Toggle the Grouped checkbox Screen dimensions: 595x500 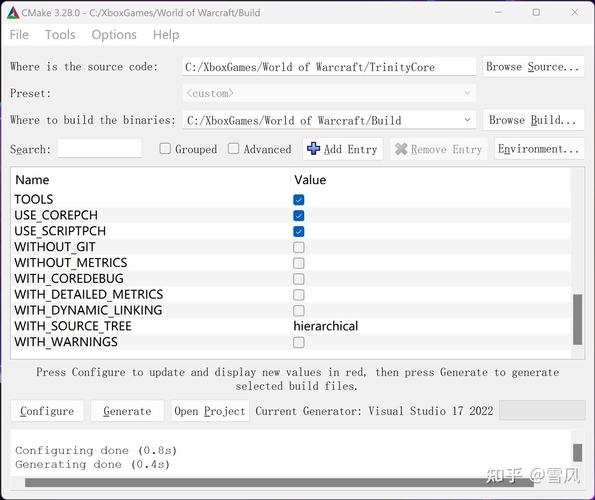pos(165,148)
